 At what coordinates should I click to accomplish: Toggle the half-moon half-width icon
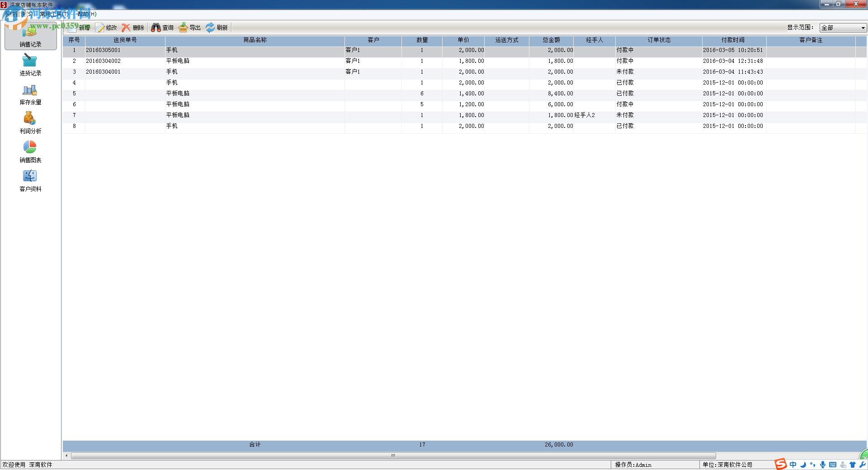(803, 465)
